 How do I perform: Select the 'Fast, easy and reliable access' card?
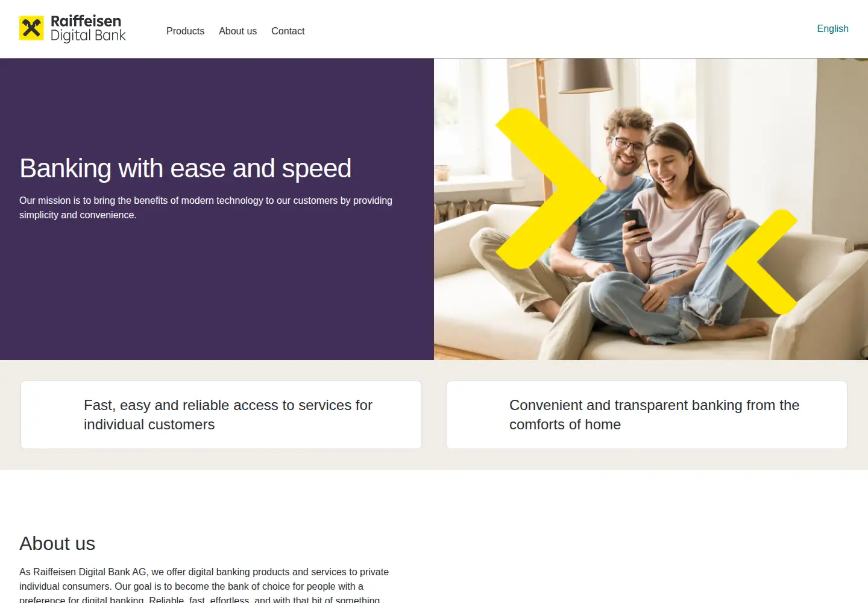click(221, 415)
